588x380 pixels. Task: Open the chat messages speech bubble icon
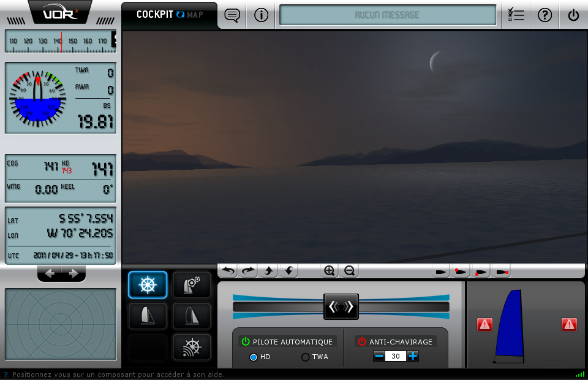point(232,15)
